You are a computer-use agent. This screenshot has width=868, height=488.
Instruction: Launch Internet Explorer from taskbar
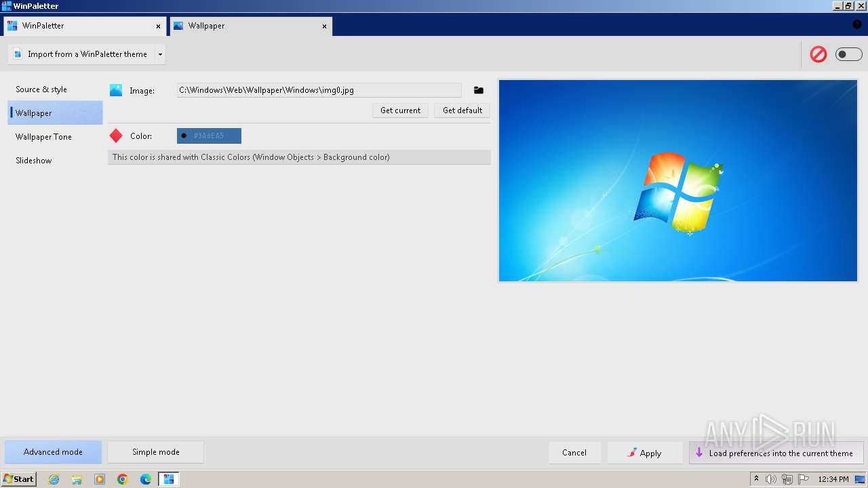(x=54, y=479)
